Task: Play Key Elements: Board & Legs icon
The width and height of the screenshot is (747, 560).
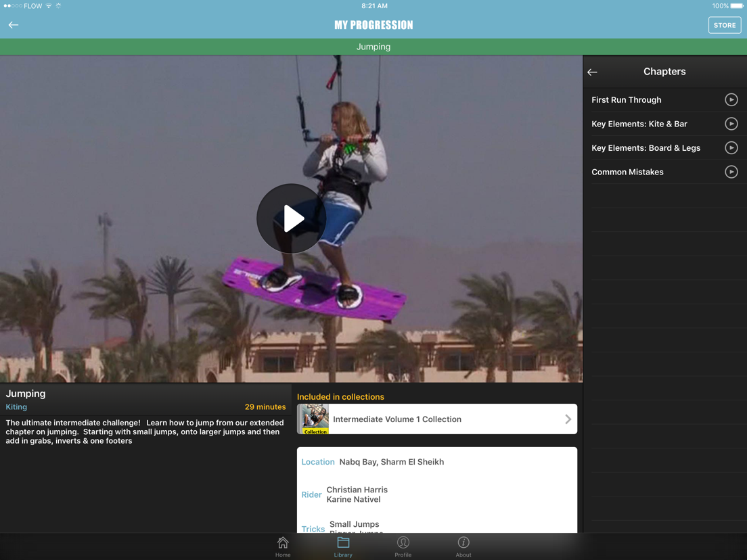Action: pyautogui.click(x=731, y=147)
